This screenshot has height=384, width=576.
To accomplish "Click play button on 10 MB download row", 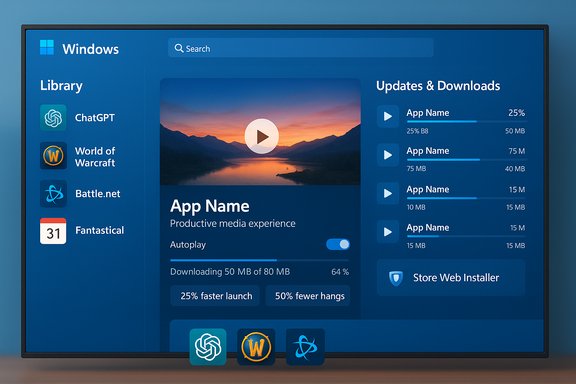I will coord(388,193).
